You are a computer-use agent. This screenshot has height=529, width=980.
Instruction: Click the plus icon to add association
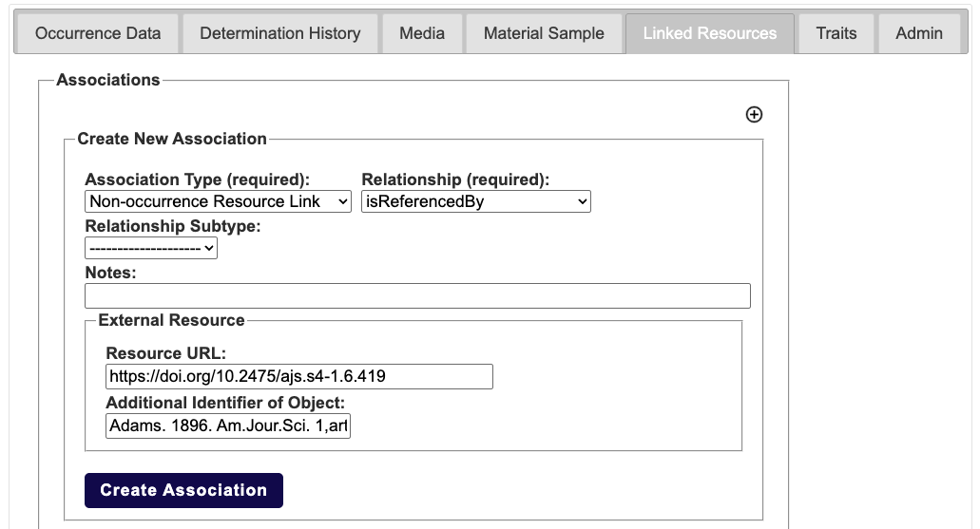tap(754, 115)
